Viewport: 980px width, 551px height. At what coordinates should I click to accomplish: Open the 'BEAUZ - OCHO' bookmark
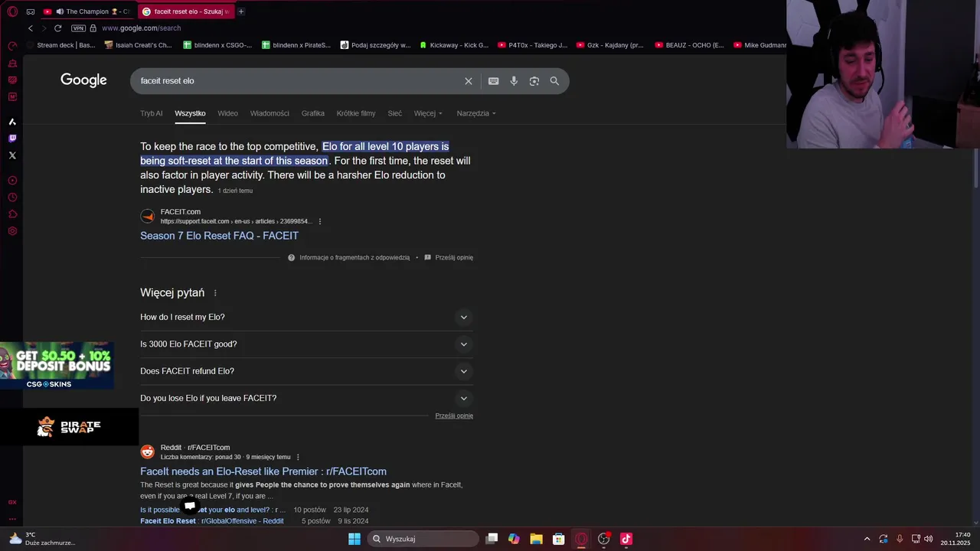click(689, 45)
